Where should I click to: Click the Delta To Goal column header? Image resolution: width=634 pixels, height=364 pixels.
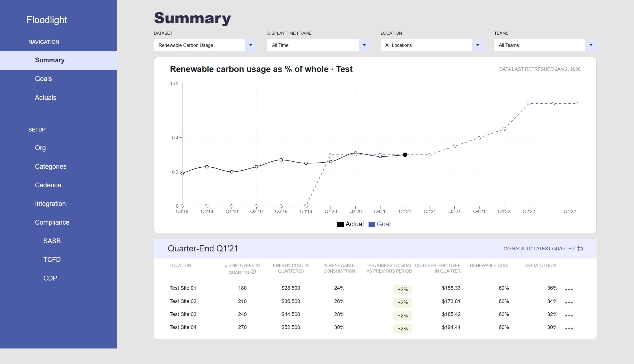point(541,266)
